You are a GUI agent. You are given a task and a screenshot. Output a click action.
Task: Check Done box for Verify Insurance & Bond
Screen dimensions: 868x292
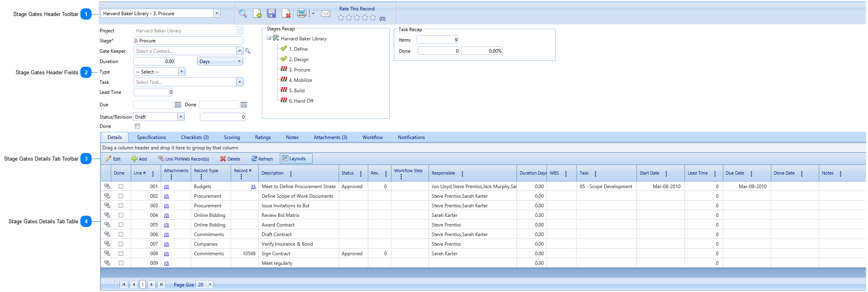click(x=121, y=244)
